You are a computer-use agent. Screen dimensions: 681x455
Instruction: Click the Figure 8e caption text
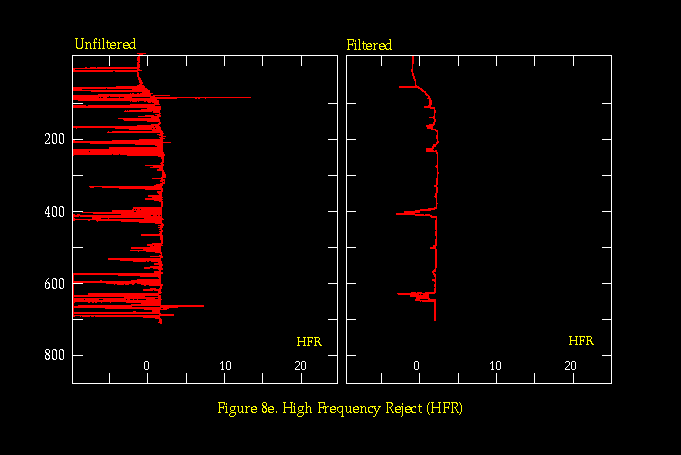(340, 408)
